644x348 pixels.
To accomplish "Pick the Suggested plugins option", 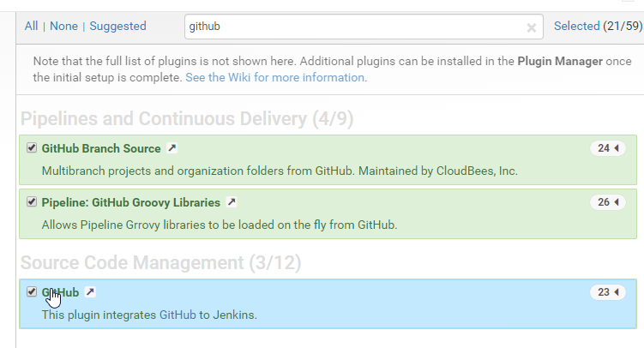I will pos(117,26).
